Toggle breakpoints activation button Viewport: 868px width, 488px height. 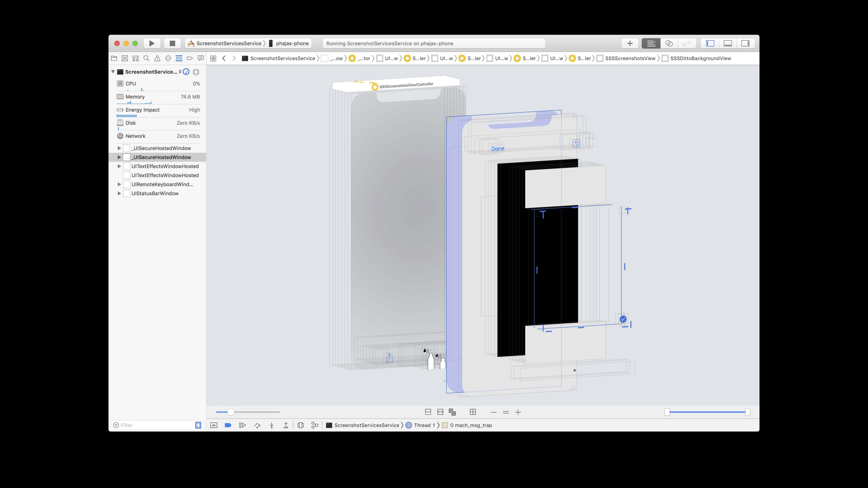pos(228,425)
